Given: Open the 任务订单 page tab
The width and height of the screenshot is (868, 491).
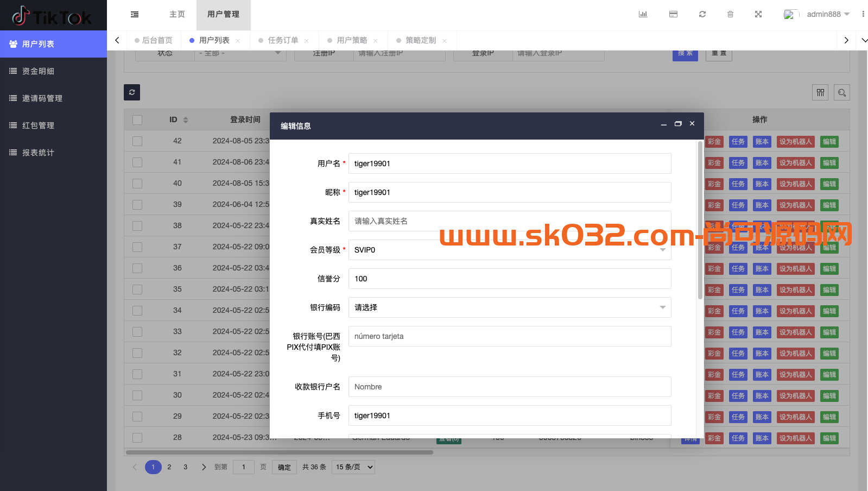Looking at the screenshot, I should point(283,41).
